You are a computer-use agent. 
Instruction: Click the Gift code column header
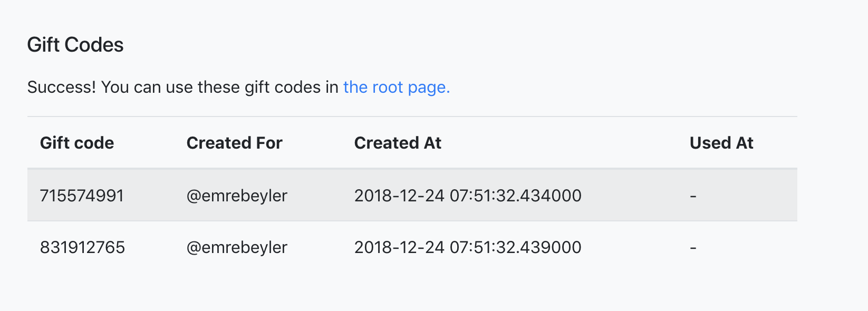click(x=77, y=143)
